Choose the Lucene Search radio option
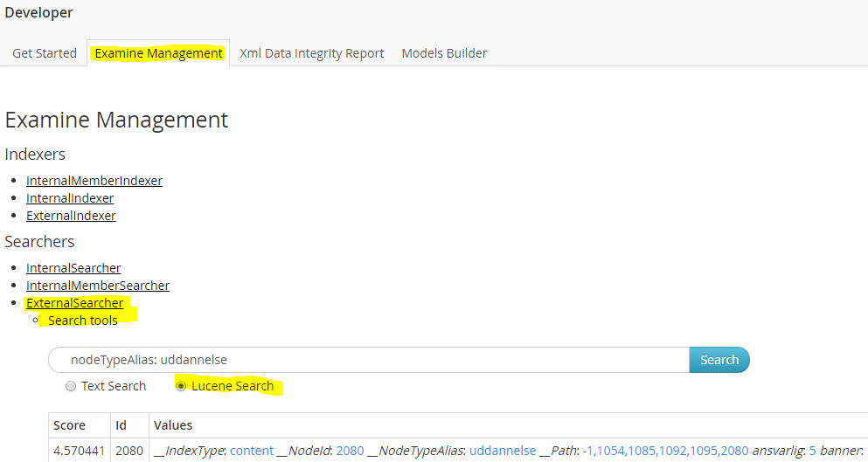 pyautogui.click(x=181, y=386)
